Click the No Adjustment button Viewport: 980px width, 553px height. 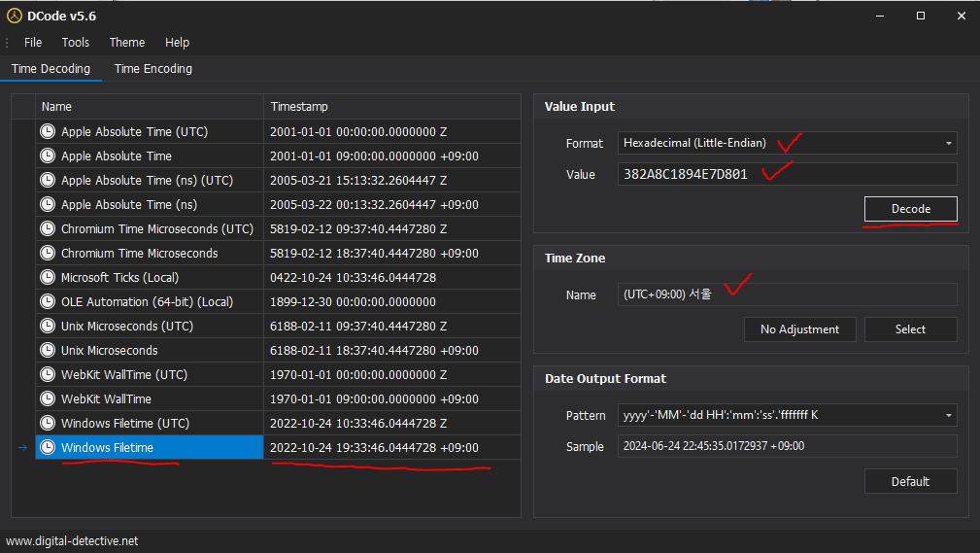pyautogui.click(x=800, y=329)
